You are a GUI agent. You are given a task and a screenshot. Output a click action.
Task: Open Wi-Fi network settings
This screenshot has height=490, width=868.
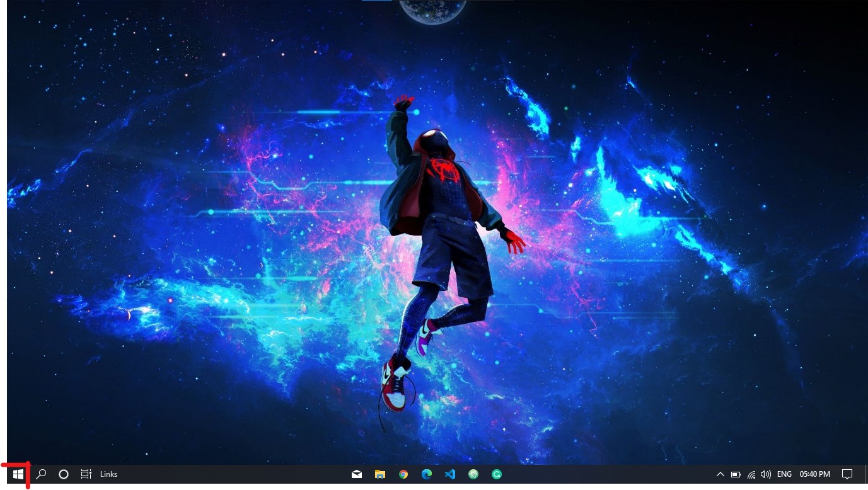pos(751,474)
